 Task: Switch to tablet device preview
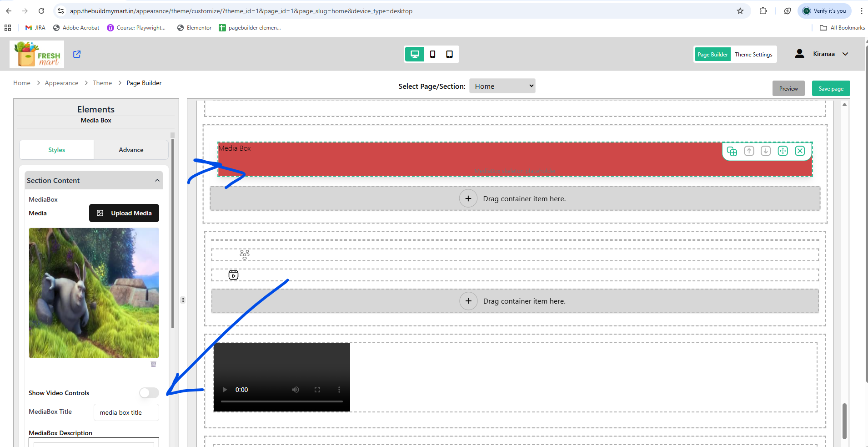pos(449,54)
